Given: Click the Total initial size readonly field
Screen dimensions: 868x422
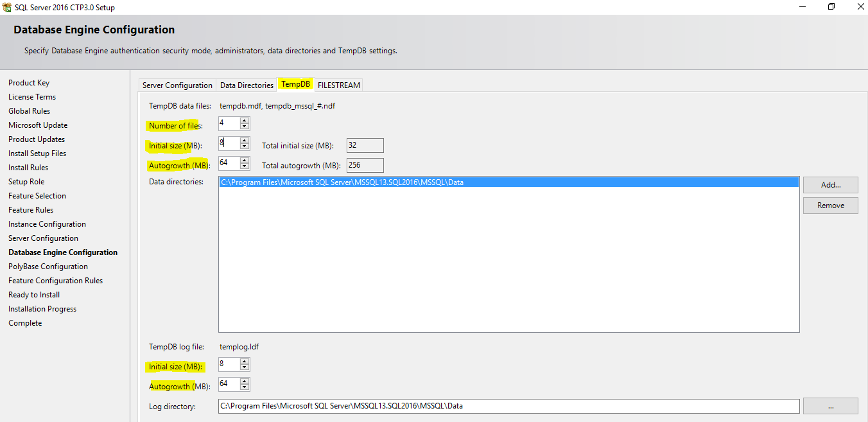Looking at the screenshot, I should pyautogui.click(x=365, y=146).
